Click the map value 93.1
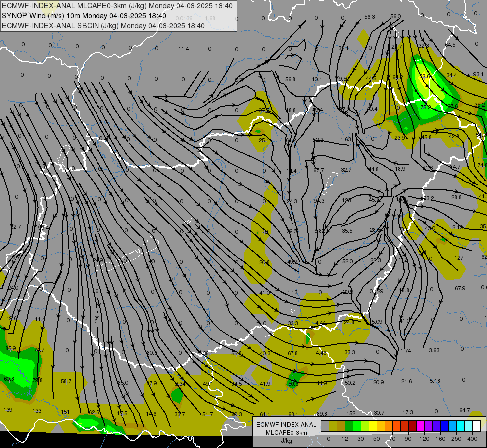Viewport: 487px width, 448px height. (478, 74)
